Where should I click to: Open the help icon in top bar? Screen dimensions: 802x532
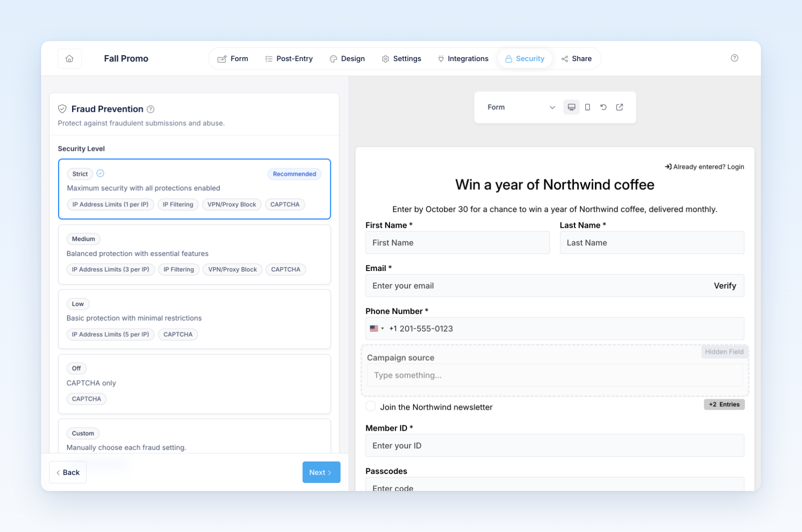point(734,58)
